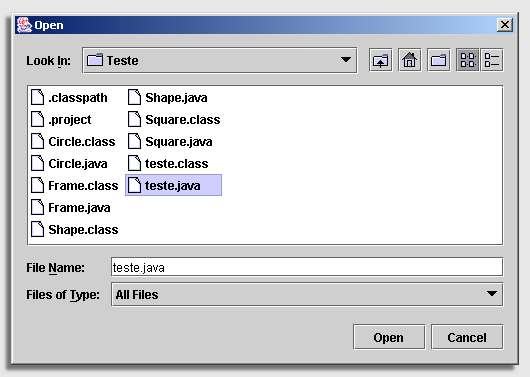The height and width of the screenshot is (377, 530).
Task: Open the Look In dropdown arrow
Action: (x=345, y=60)
